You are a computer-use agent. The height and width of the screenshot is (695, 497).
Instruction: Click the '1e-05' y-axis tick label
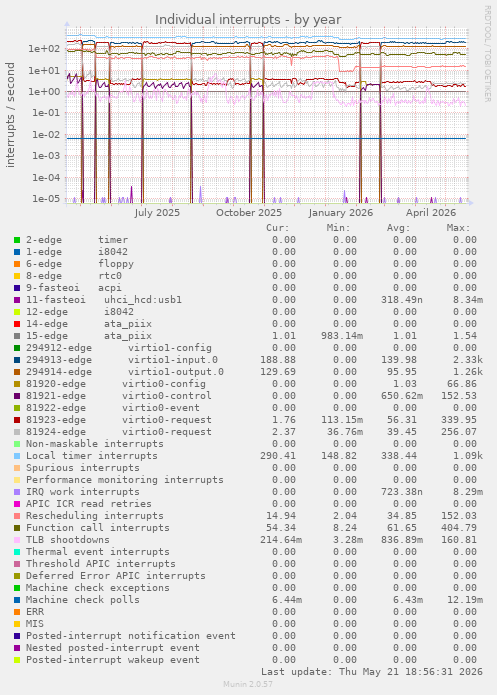(x=46, y=199)
